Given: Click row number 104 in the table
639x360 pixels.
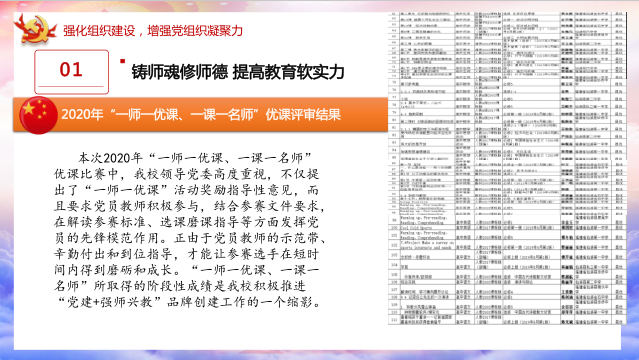Looking at the screenshot, I should pos(394,265).
